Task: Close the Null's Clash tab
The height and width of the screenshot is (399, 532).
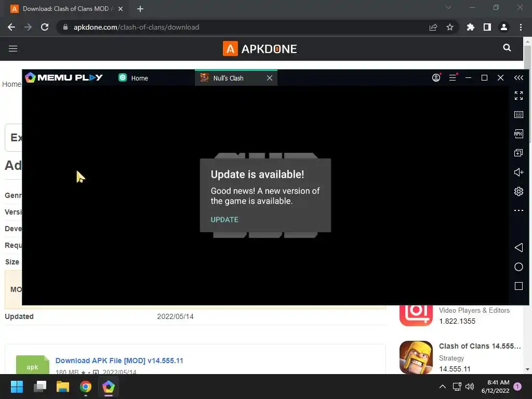Action: (270, 78)
